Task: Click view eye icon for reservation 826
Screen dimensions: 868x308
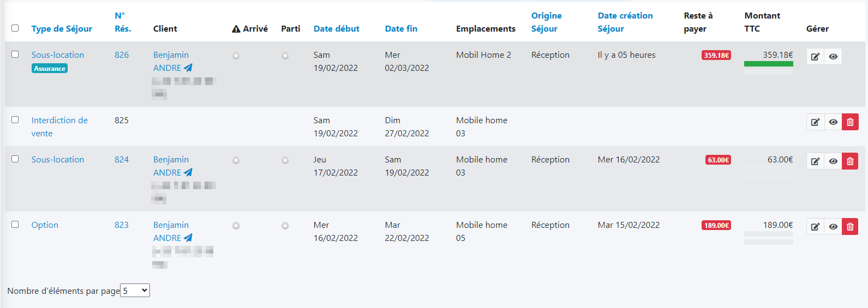Action: 833,57
